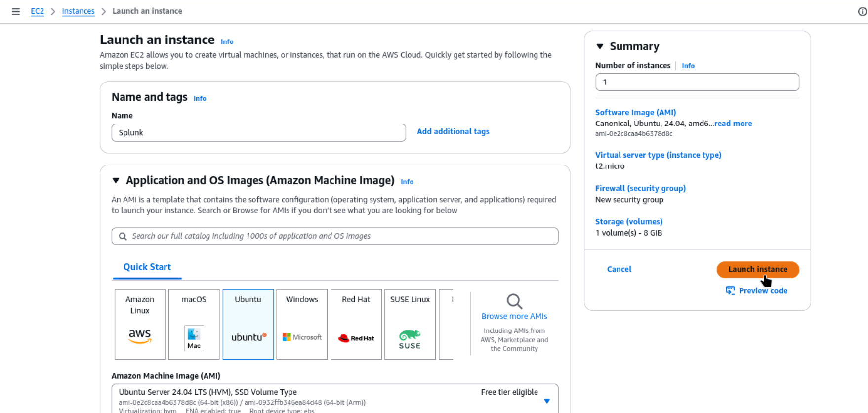Select the macOS AMI tile
The width and height of the screenshot is (868, 413).
[194, 324]
